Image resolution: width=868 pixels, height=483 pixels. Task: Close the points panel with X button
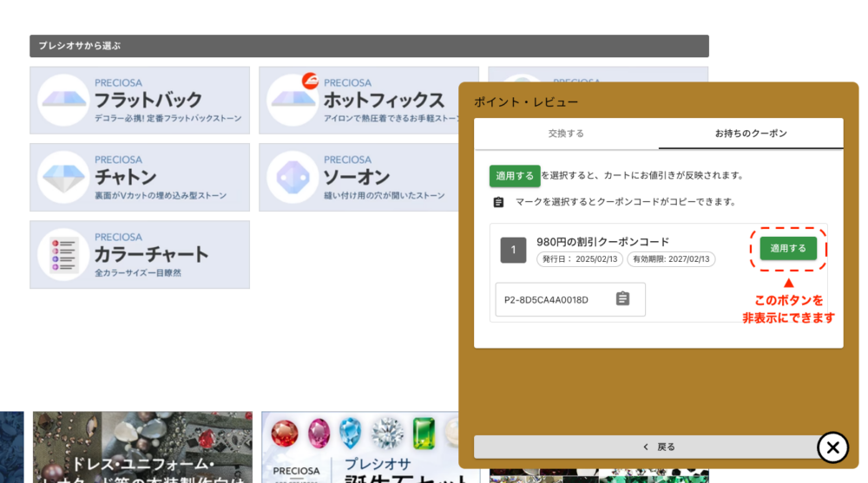[832, 447]
